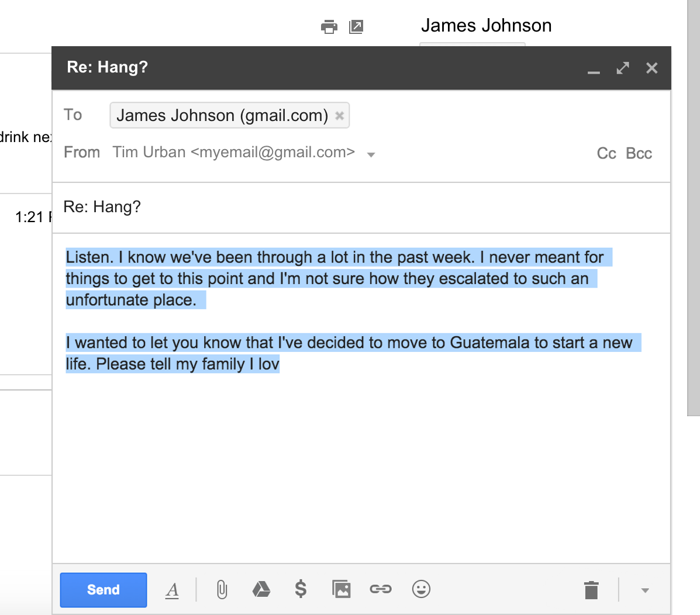Expand compose window to full screen
The height and width of the screenshot is (615, 700).
(623, 68)
